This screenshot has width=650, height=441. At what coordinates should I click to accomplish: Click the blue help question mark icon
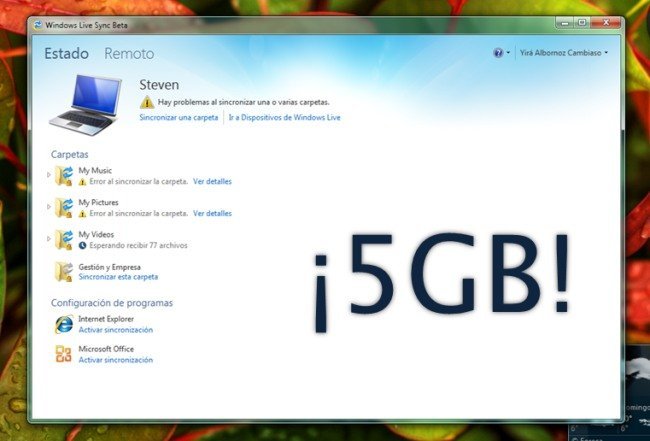[498, 53]
